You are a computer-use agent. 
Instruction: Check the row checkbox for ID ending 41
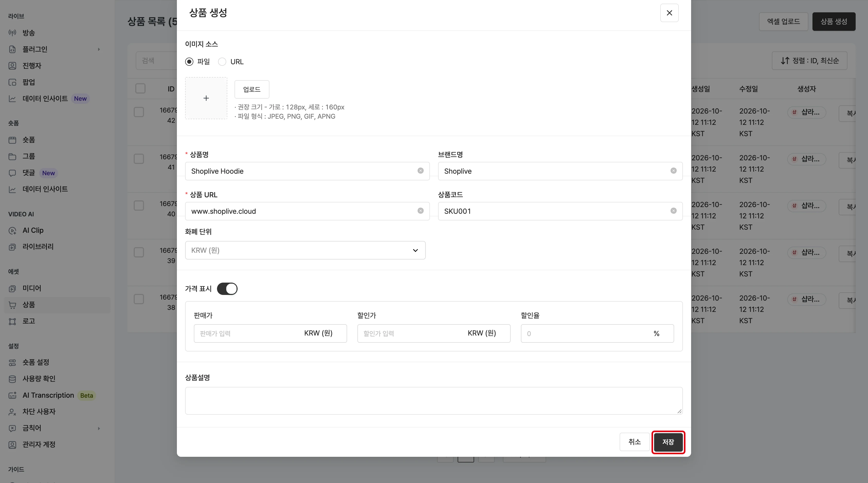(x=139, y=159)
